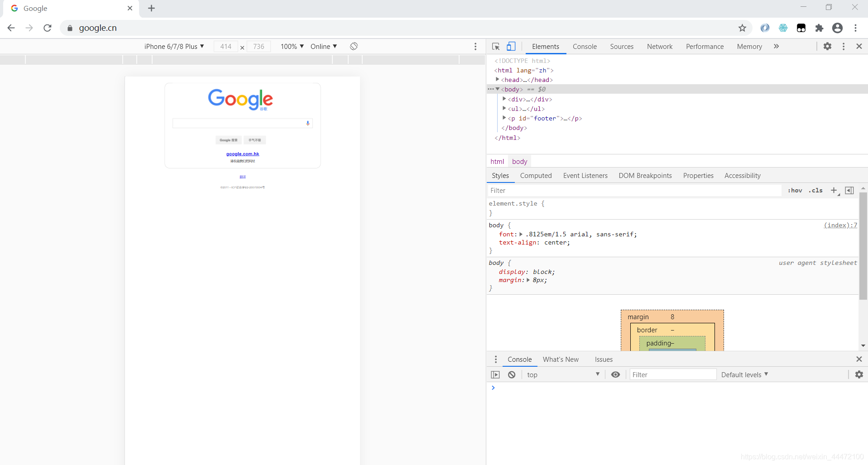
Task: Open the Event Listeners tab
Action: pyautogui.click(x=585, y=176)
